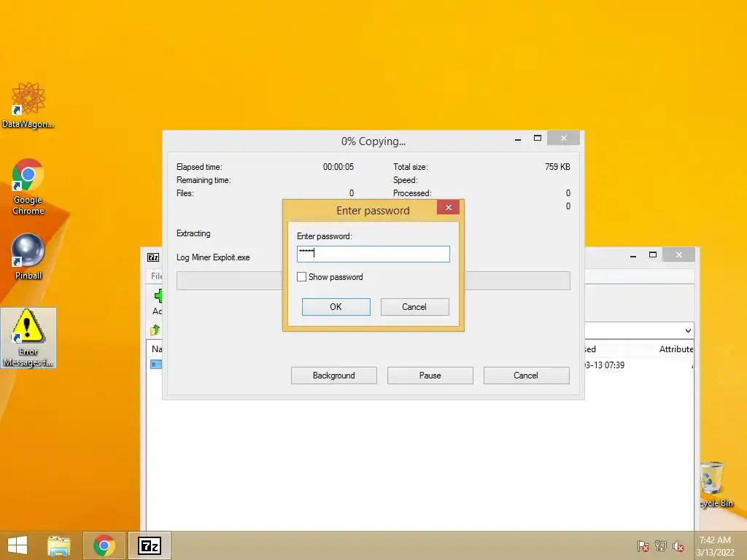
Task: Open Google Chrome desktop shortcut
Action: click(28, 187)
